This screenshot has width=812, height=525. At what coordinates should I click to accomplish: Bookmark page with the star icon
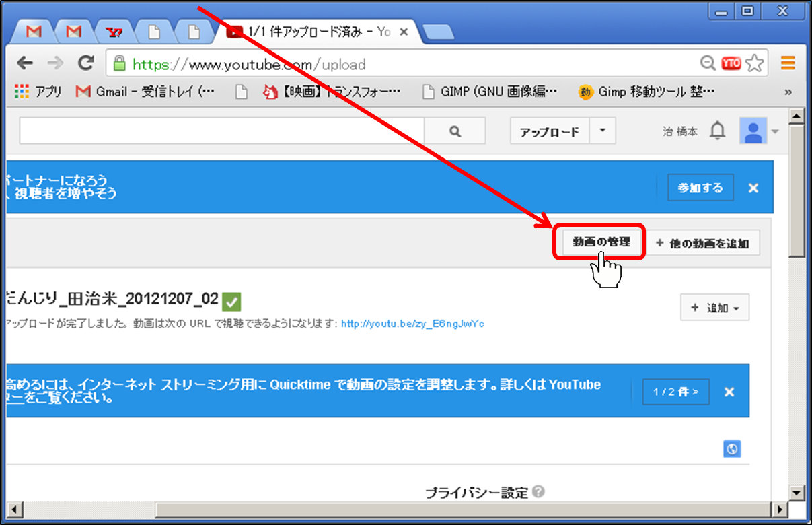click(755, 64)
